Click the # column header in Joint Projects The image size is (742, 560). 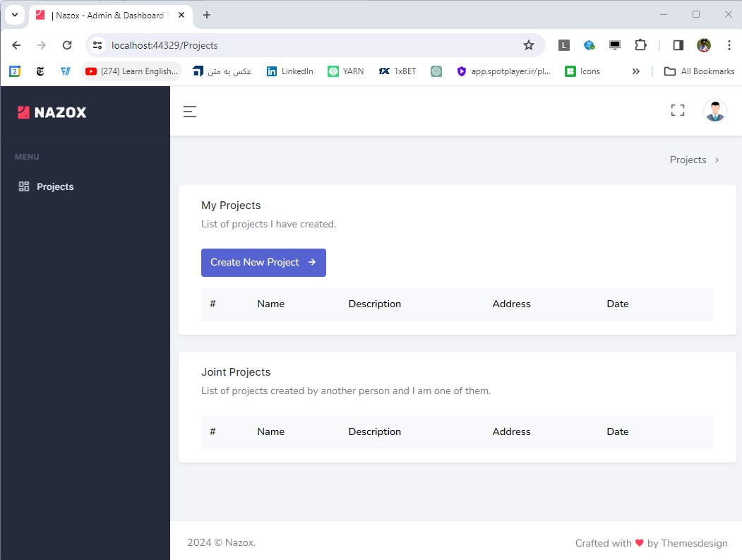click(x=213, y=431)
